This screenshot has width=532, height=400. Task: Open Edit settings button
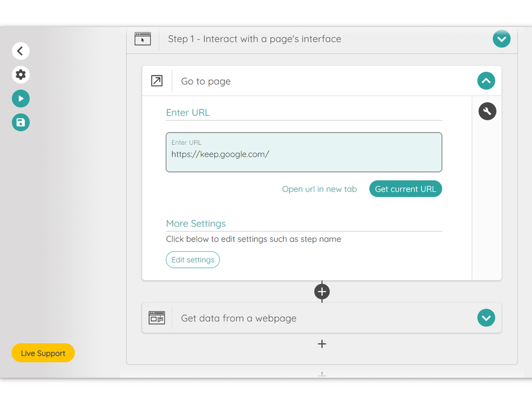193,260
